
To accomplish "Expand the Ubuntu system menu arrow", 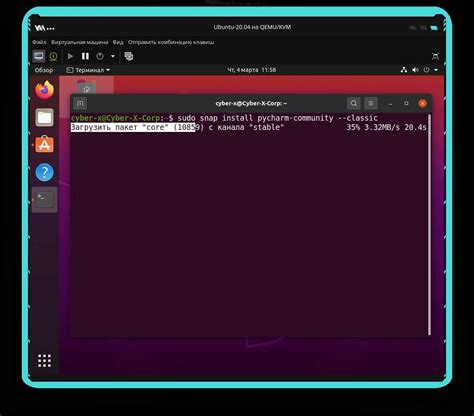I will (x=436, y=70).
